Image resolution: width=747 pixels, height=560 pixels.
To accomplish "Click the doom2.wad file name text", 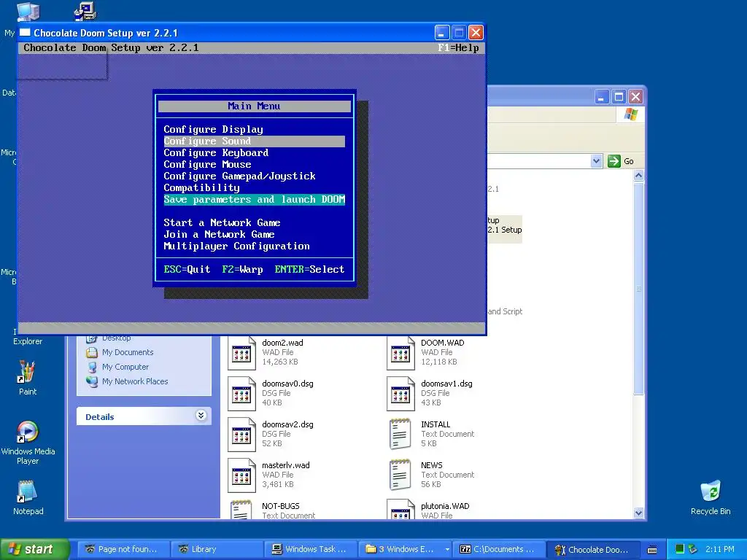I will point(282,343).
